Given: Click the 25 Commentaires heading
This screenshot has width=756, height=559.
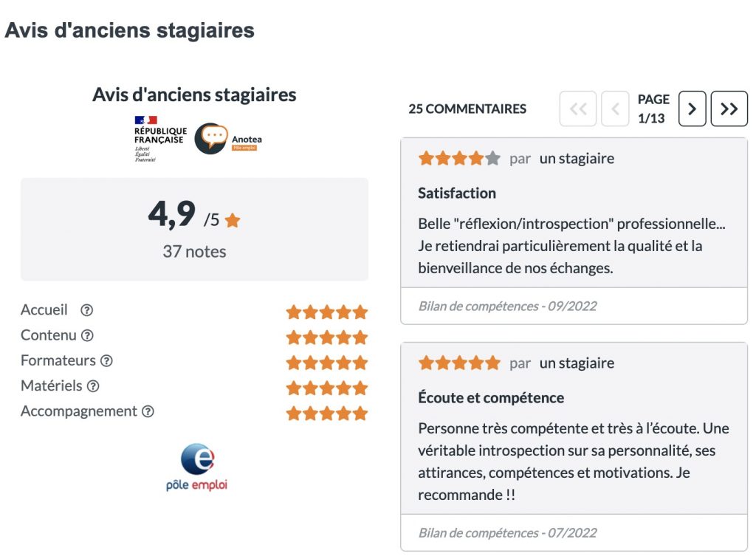Looking at the screenshot, I should point(467,109).
